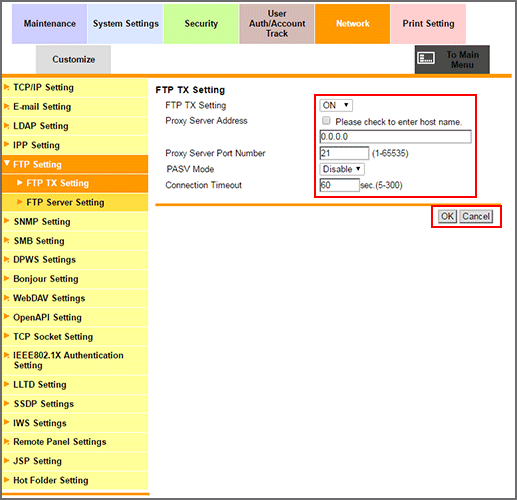
Task: Enable the host name entry checkbox
Action: (x=326, y=121)
